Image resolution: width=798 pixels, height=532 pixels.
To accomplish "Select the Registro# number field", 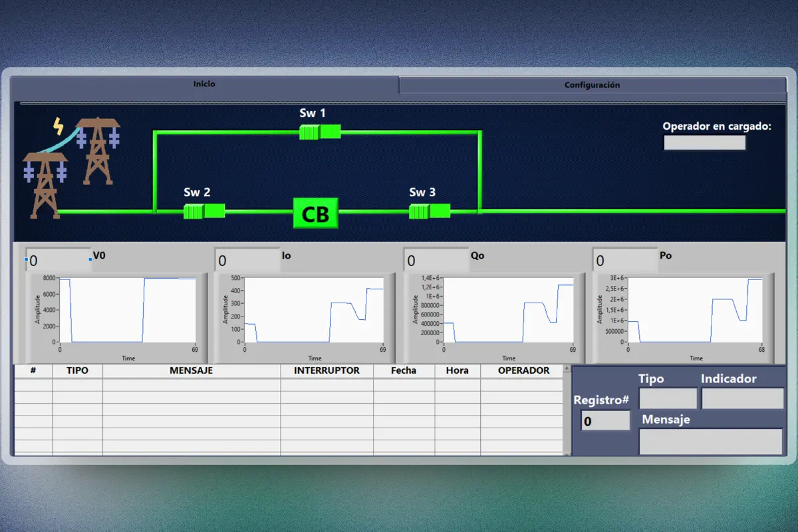I will coord(604,420).
